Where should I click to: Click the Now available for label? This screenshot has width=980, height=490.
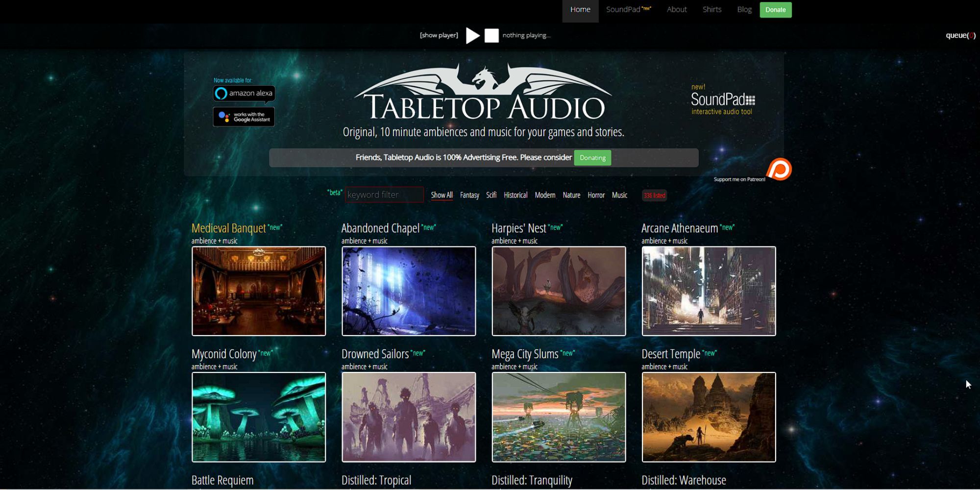[233, 80]
